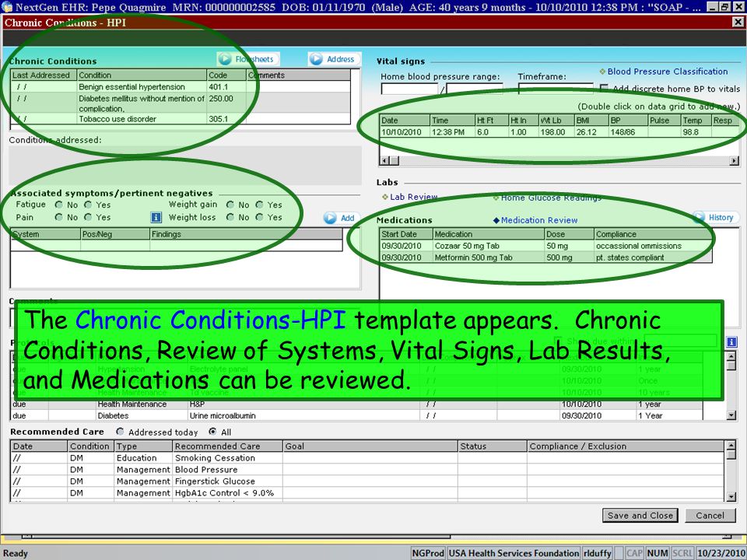Select the H&P Health Maintenance row
Image resolution: width=747 pixels, height=560 pixels.
pos(356,404)
